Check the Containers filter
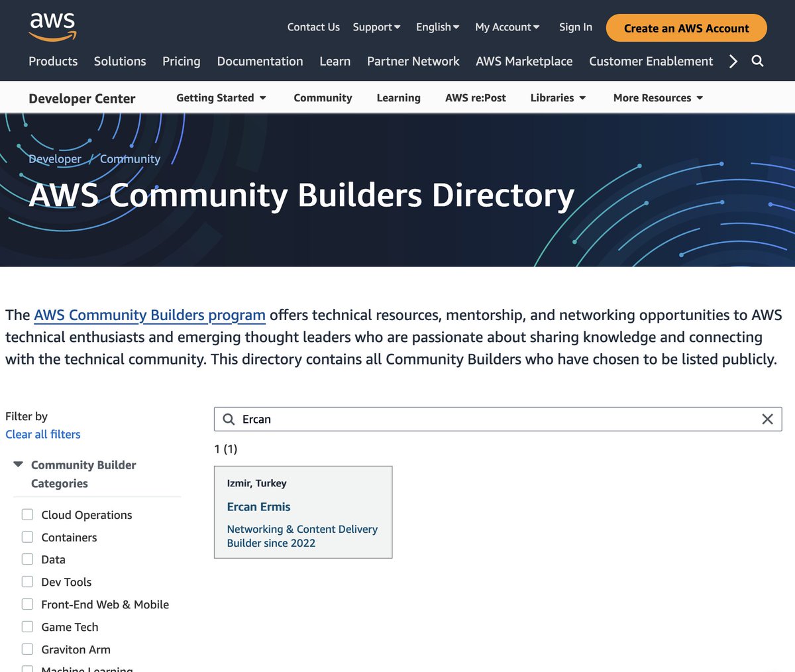 point(27,537)
